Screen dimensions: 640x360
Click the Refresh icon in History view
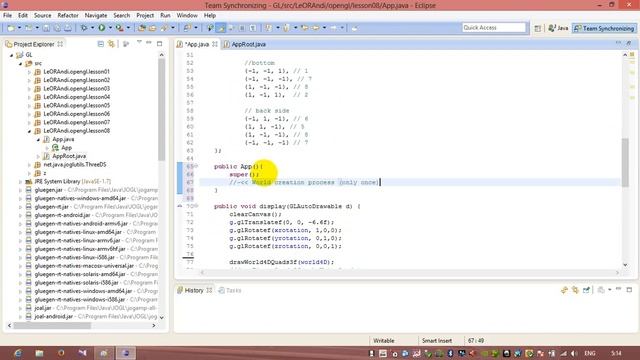(x=564, y=290)
